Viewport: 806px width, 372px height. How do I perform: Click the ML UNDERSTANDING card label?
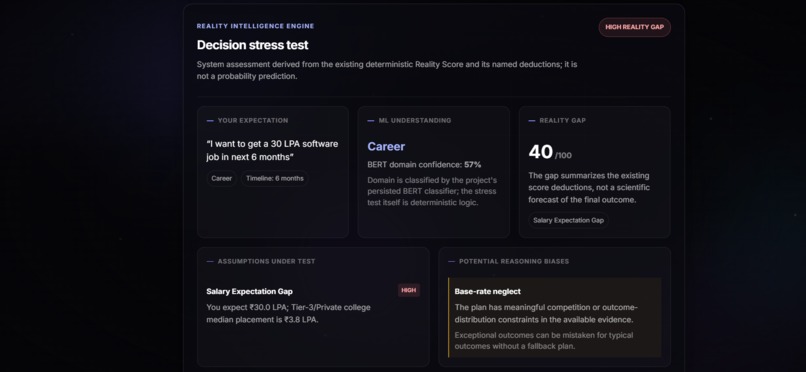[x=414, y=121]
